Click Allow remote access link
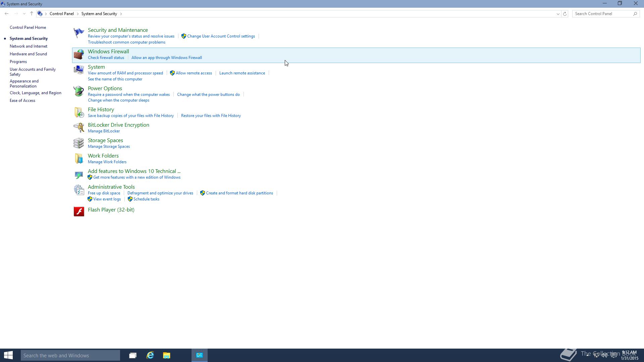644x362 pixels. coord(194,73)
